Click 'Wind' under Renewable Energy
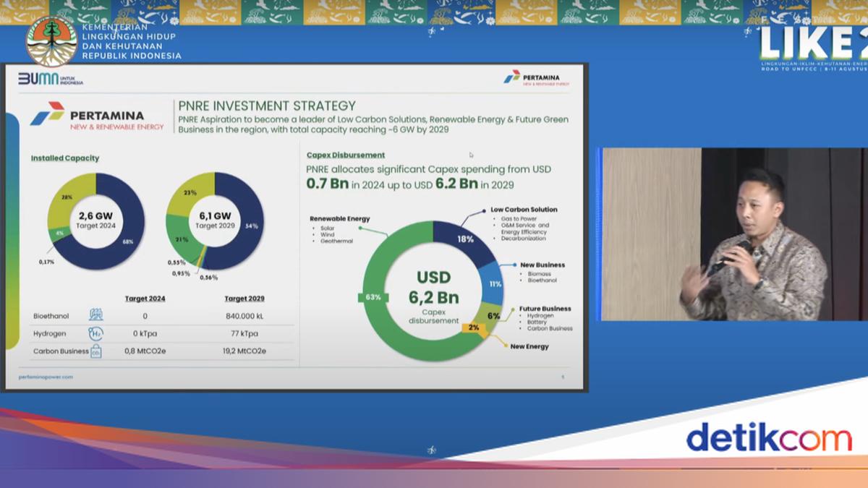 coord(327,235)
